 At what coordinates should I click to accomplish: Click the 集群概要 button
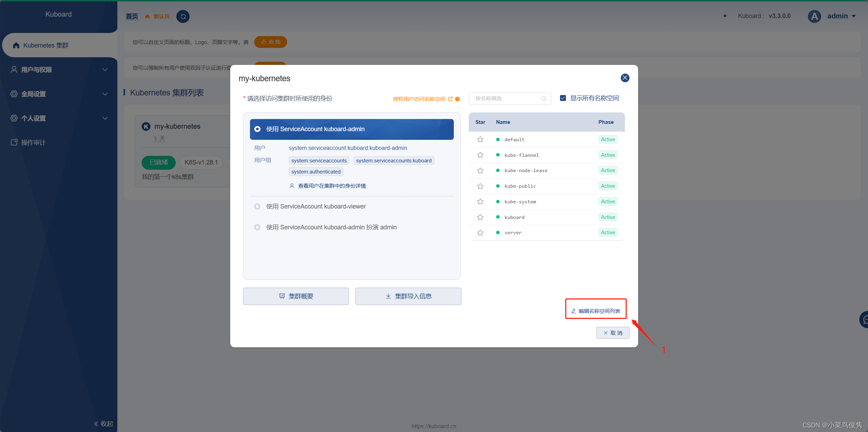tap(296, 296)
